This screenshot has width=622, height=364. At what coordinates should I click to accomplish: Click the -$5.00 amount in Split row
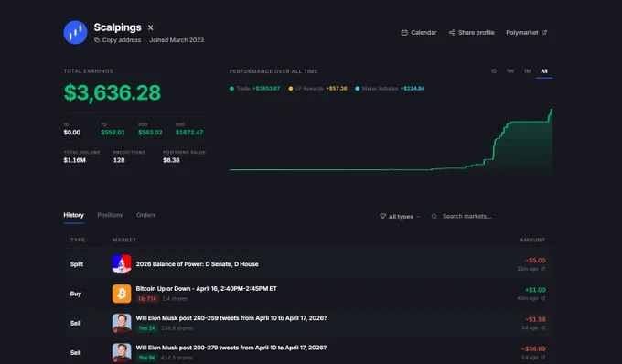click(x=535, y=261)
